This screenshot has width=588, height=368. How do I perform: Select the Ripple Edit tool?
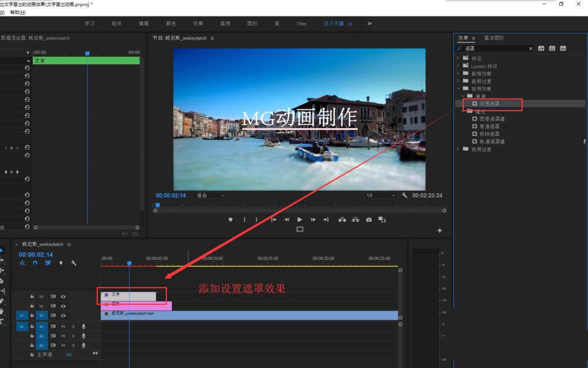click(2, 270)
